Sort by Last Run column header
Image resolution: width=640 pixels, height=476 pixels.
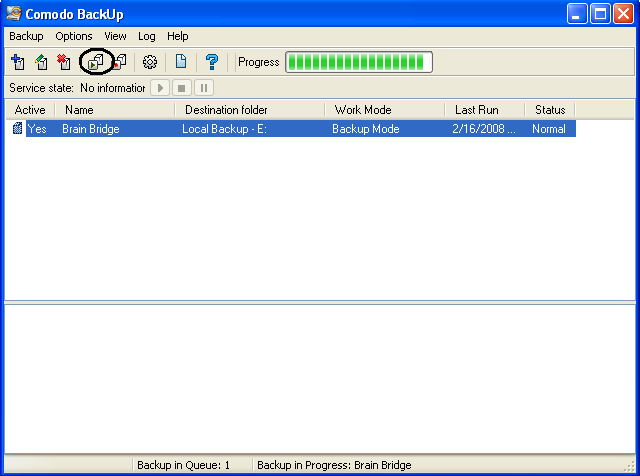point(485,110)
